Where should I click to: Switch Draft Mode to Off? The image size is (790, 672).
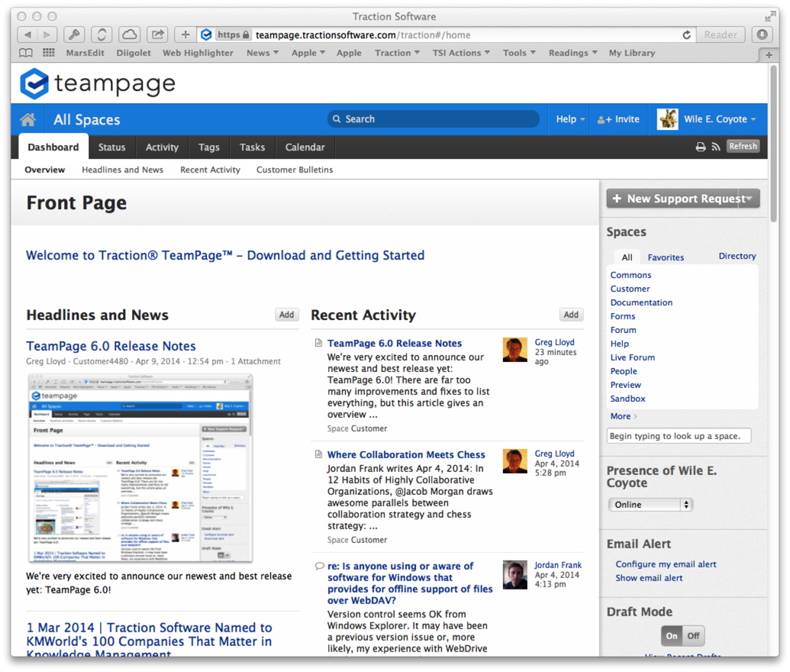pos(693,635)
